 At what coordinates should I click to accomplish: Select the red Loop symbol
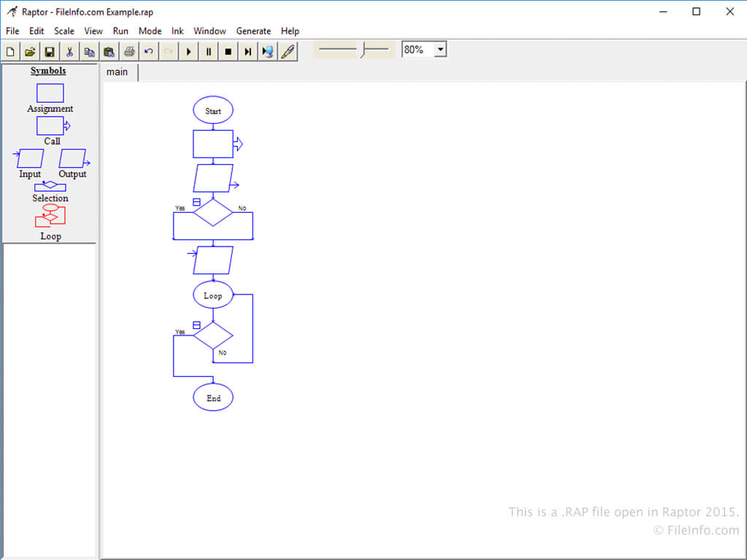click(50, 217)
